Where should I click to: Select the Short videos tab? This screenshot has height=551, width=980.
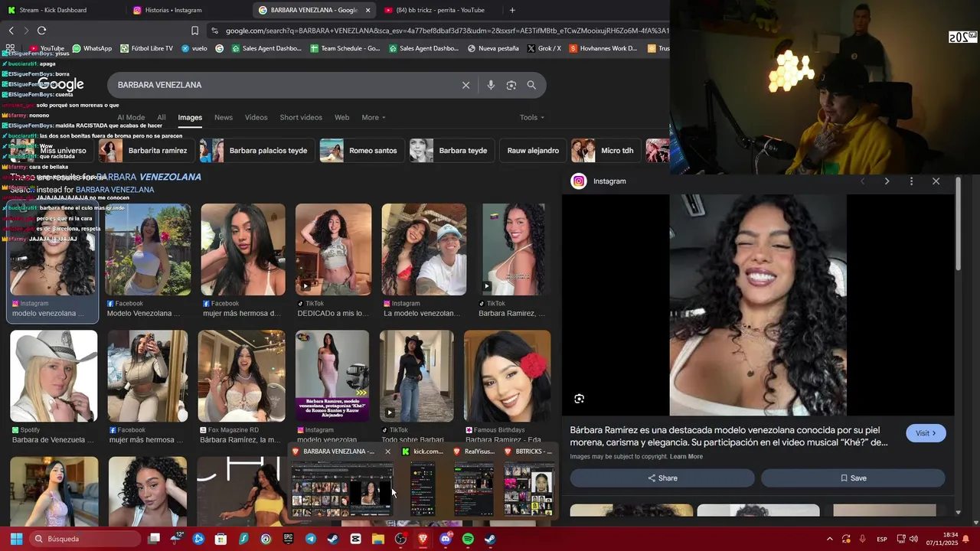[301, 117]
